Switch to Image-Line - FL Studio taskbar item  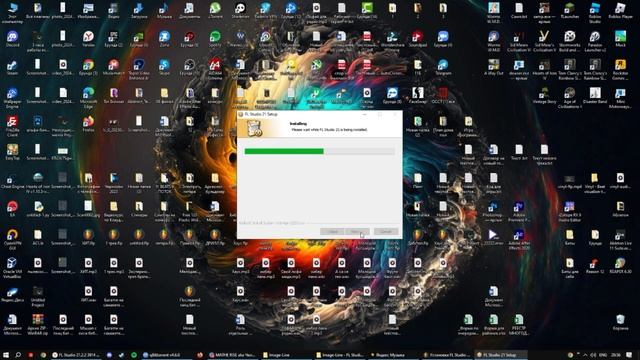coord(340,355)
